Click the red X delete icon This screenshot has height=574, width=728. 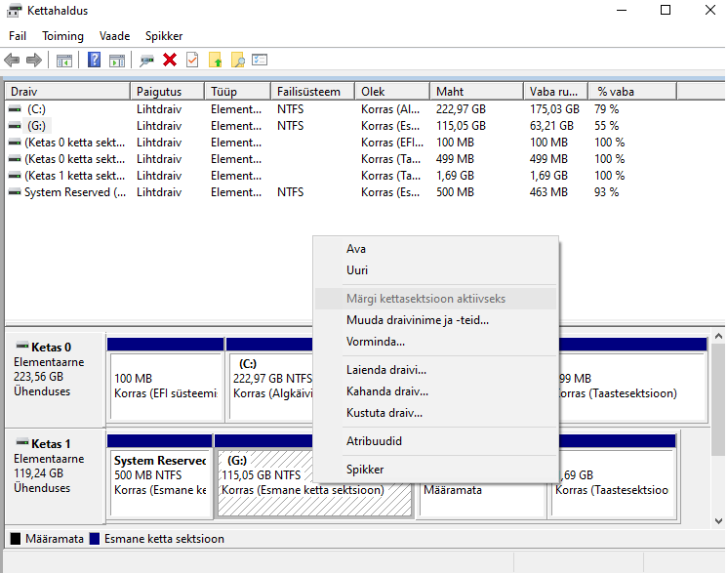pos(170,61)
